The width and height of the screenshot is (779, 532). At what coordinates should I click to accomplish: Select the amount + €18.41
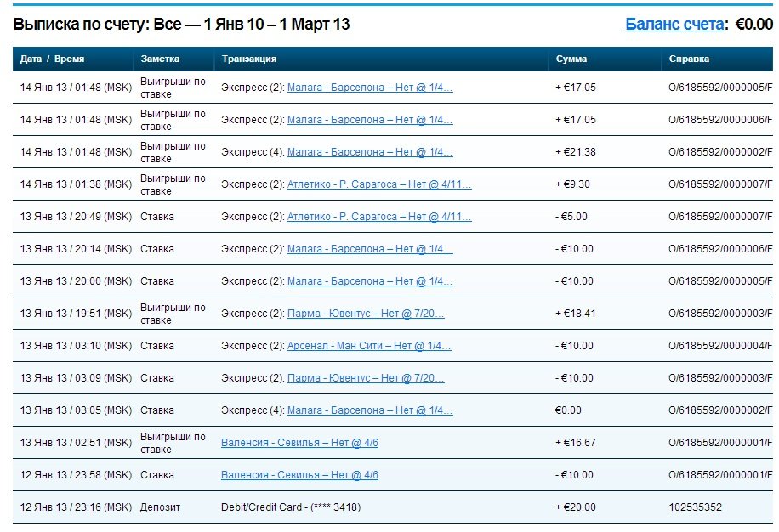(575, 313)
